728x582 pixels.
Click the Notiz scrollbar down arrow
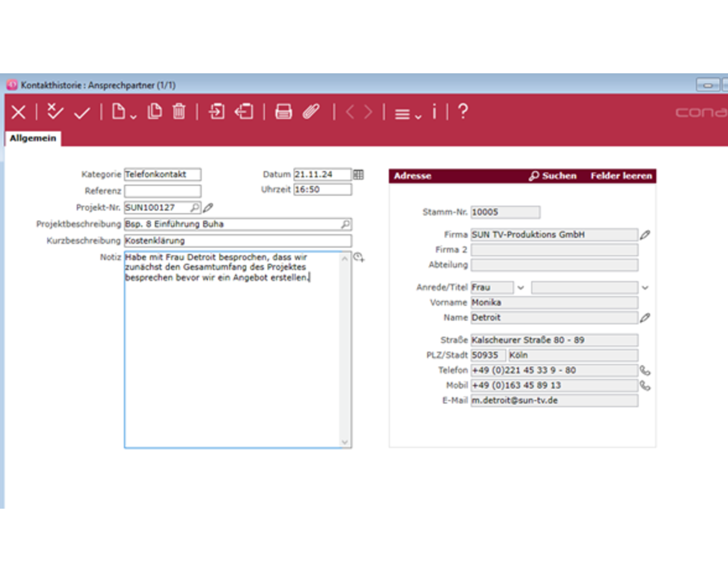tap(345, 442)
